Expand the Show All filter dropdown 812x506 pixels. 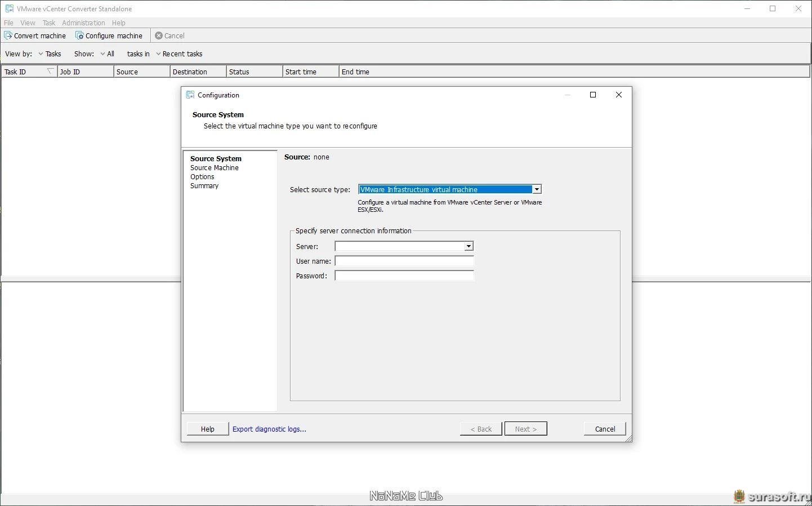click(x=107, y=54)
